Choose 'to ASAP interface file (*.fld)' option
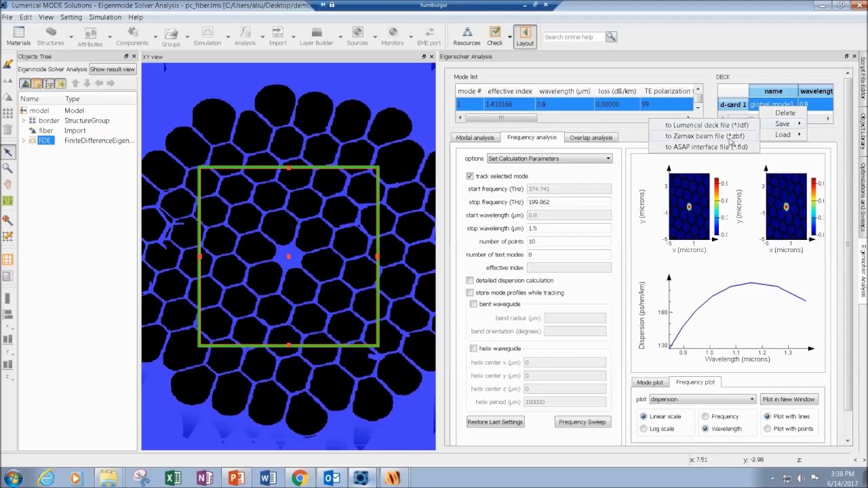Viewport: 868px width, 488px height. tap(706, 147)
